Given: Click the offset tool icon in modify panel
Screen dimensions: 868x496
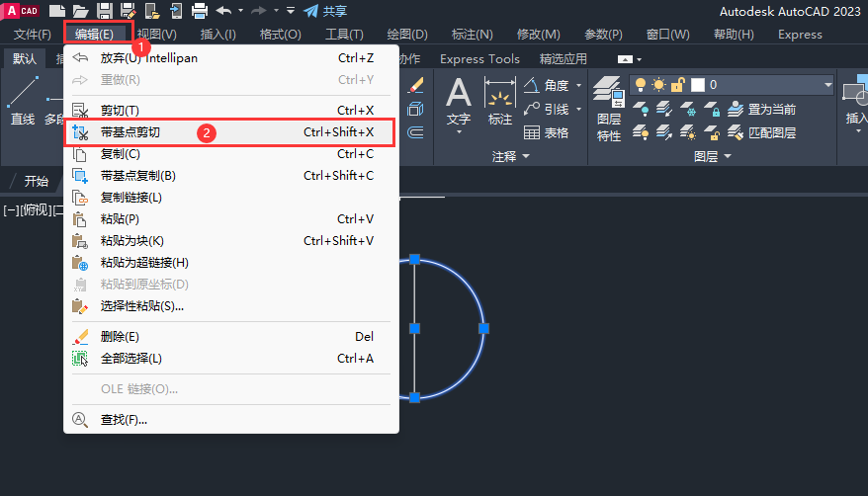Looking at the screenshot, I should coord(416,132).
